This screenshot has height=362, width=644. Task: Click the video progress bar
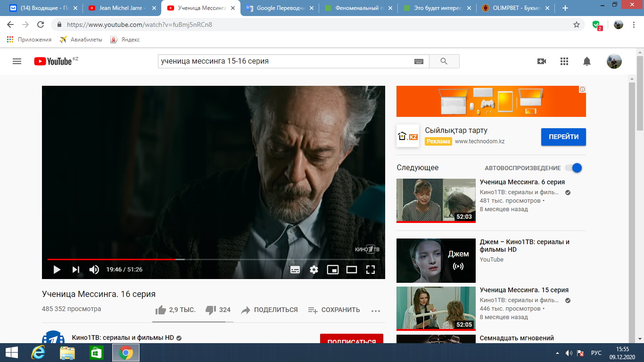pos(214,259)
